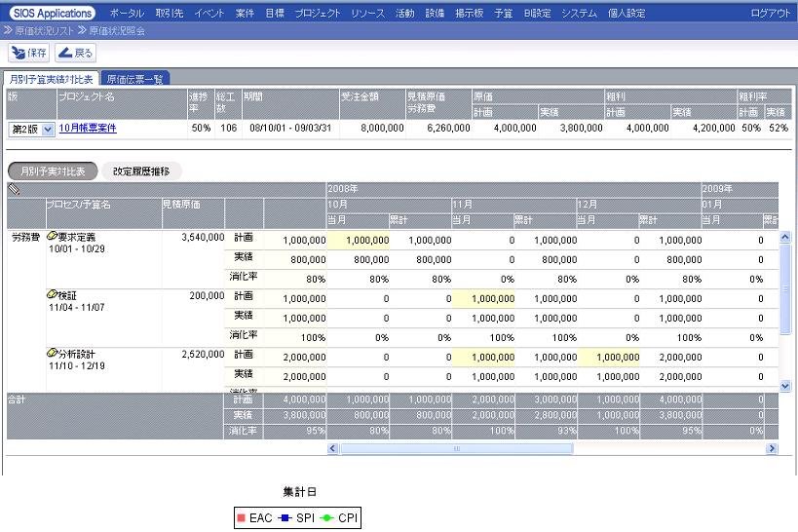Viewport: 798px width, 532px height.
Task: Click the 戻る back button
Action: (x=75, y=53)
